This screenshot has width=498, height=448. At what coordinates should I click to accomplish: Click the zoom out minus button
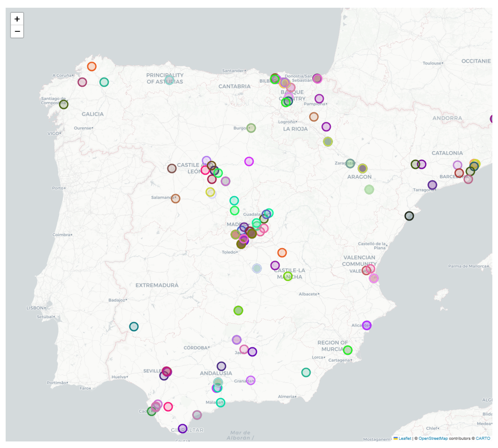(x=17, y=31)
